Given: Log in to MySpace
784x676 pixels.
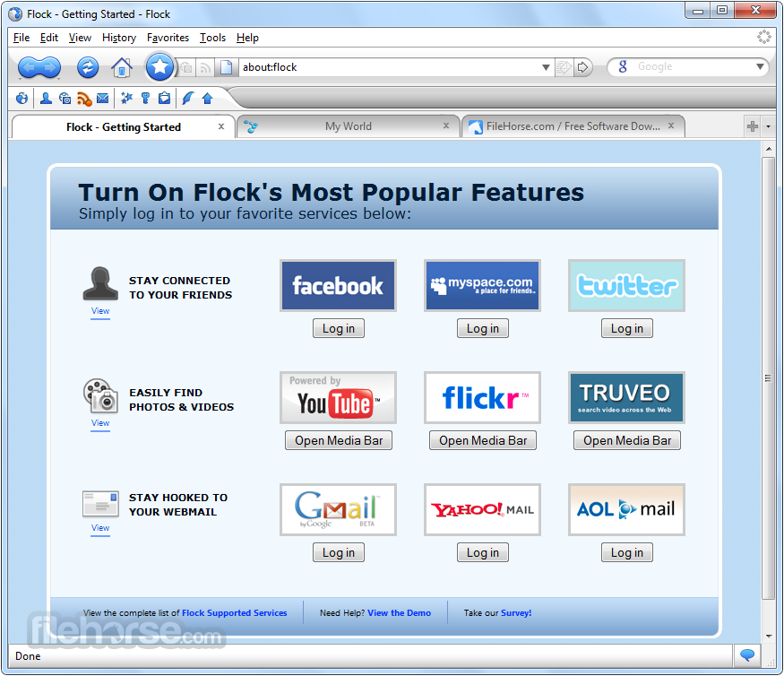Looking at the screenshot, I should click(483, 328).
